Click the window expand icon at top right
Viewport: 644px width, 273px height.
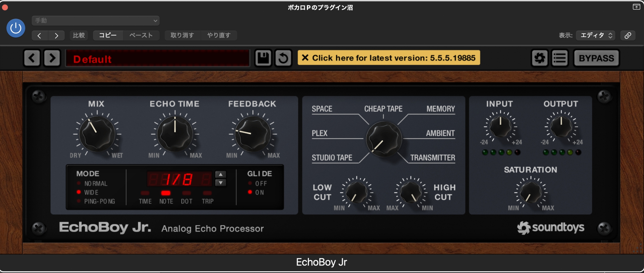[x=636, y=7]
